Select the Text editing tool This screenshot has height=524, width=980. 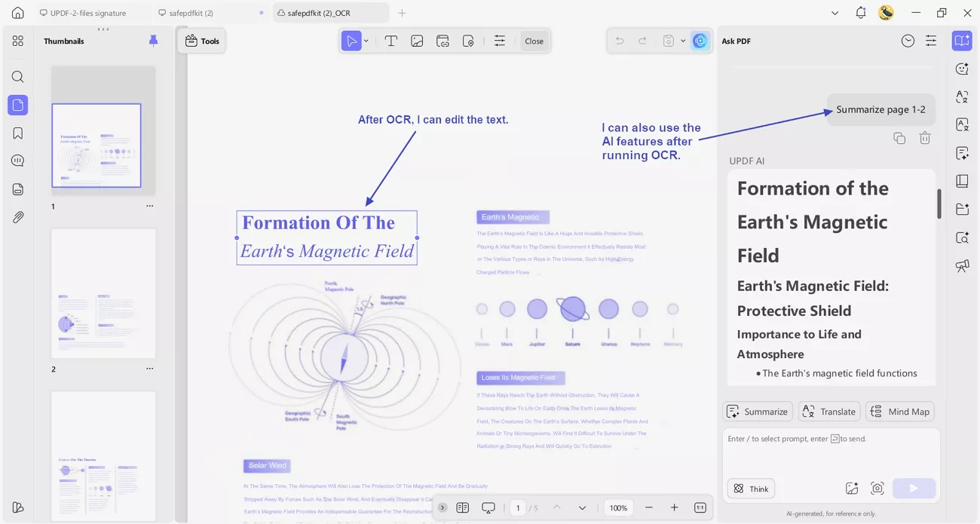point(391,41)
